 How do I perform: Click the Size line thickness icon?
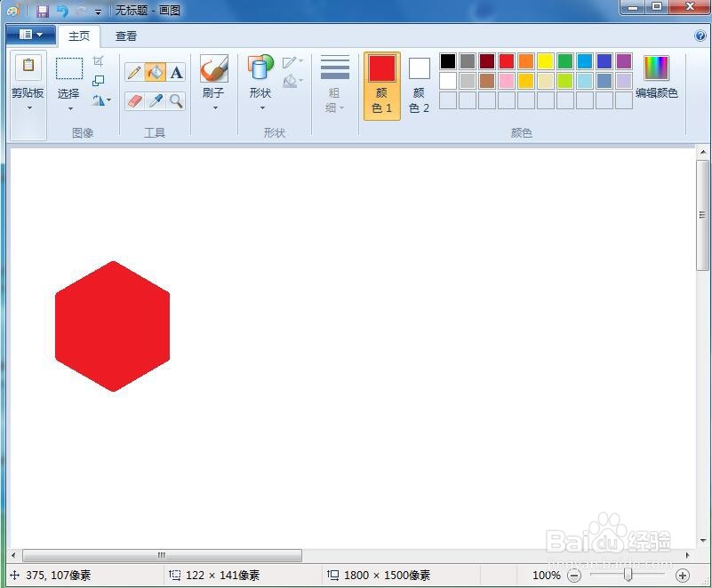point(335,68)
